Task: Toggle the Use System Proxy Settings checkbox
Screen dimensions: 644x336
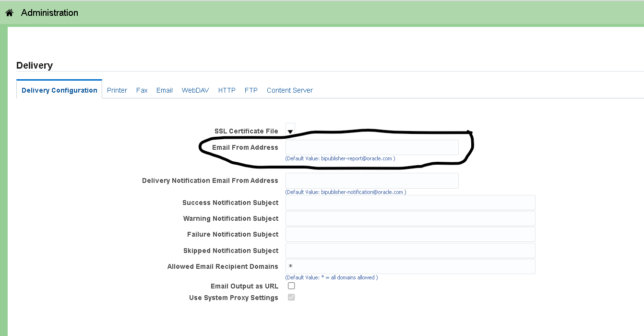Action: click(x=291, y=297)
